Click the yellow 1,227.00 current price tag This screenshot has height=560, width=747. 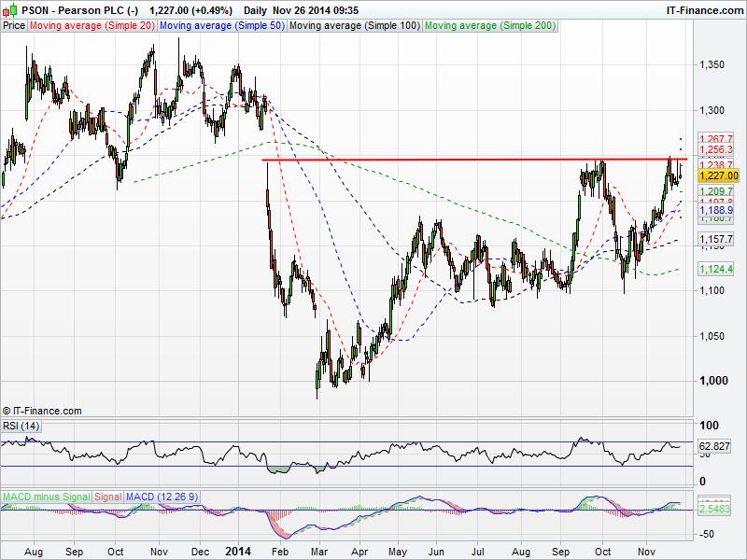click(x=718, y=175)
